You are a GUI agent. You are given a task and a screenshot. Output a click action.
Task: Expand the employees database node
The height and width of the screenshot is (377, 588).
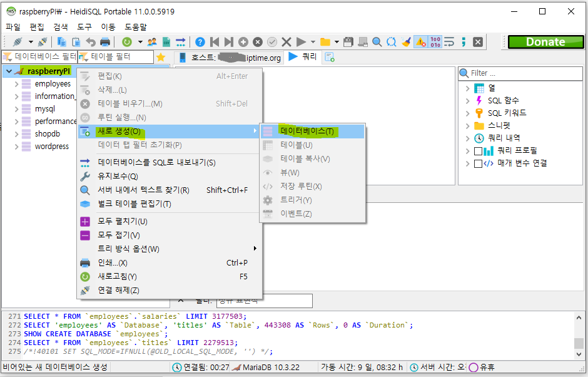click(x=16, y=84)
